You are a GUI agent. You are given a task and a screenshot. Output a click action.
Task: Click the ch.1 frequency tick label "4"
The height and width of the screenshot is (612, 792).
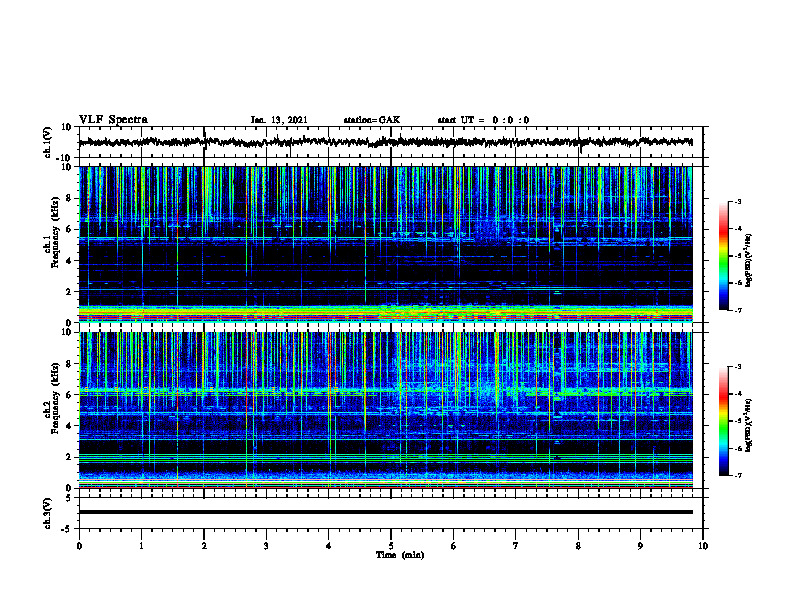point(70,261)
